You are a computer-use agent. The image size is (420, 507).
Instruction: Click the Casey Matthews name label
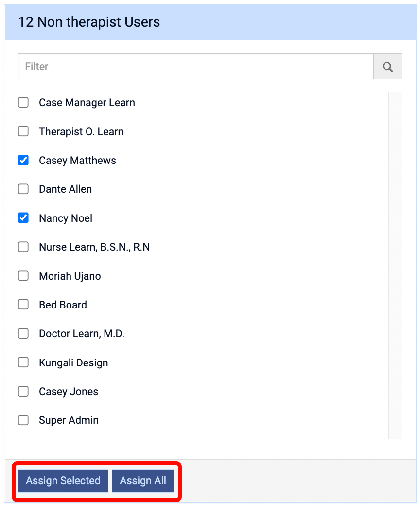77,161
